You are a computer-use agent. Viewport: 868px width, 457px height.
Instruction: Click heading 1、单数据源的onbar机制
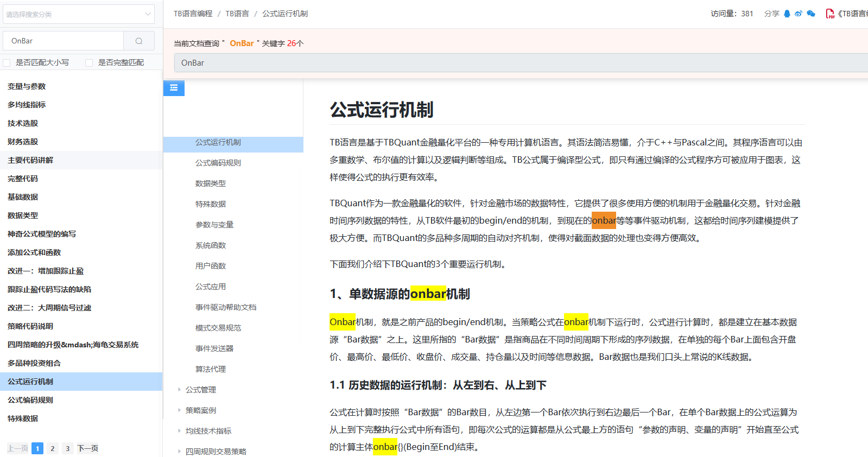coord(400,294)
